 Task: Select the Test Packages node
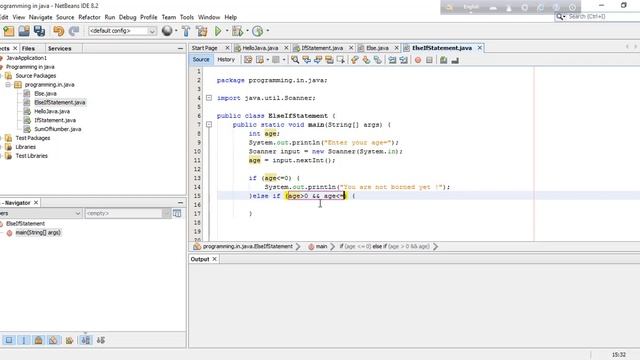coord(33,138)
